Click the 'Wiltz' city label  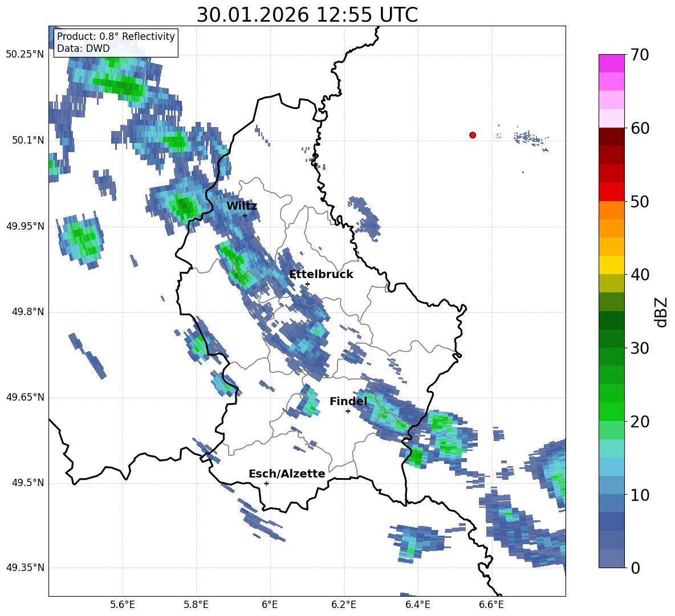pos(242,206)
